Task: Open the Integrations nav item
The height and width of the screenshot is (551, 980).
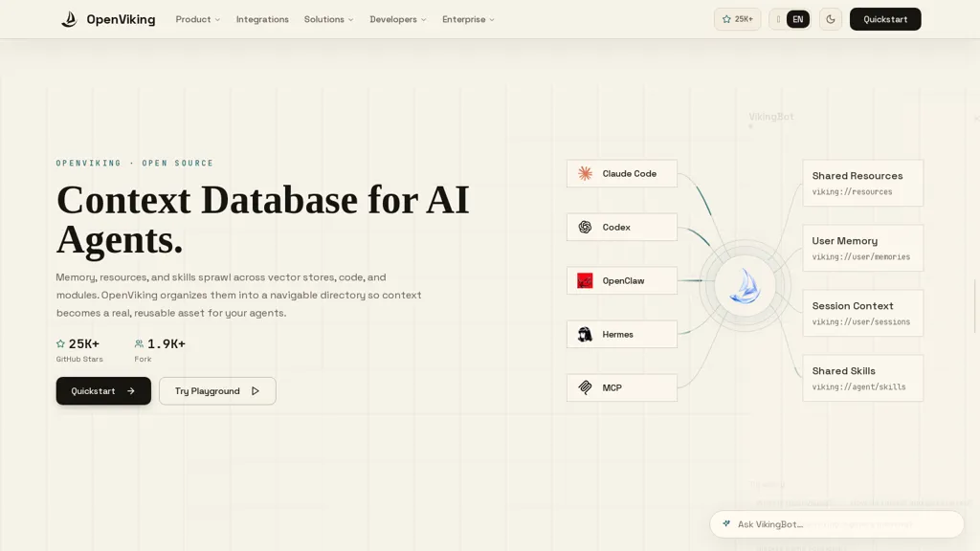Action: [262, 19]
